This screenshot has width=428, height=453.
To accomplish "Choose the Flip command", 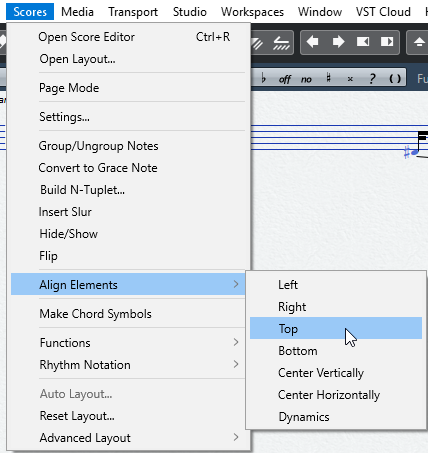I will (x=128, y=256).
